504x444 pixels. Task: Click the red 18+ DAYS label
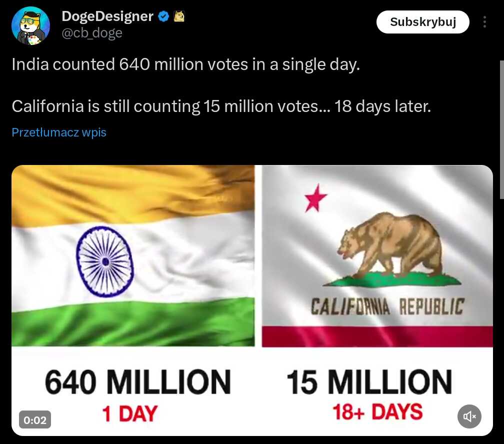click(377, 412)
